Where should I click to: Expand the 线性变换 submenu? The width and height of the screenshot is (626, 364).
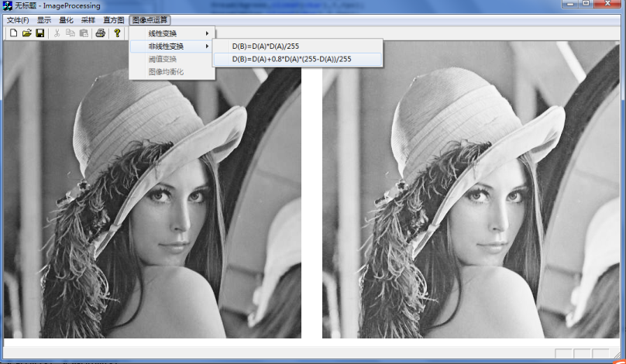[x=173, y=33]
